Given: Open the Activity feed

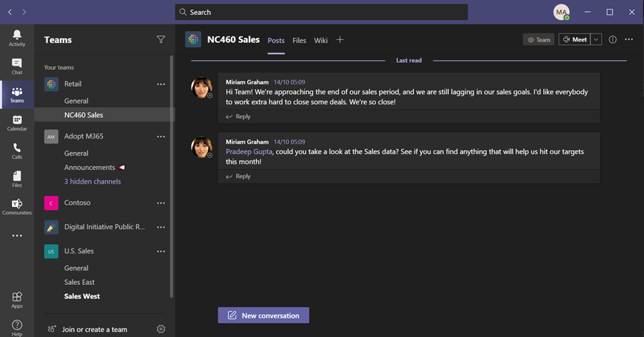Looking at the screenshot, I should (17, 39).
